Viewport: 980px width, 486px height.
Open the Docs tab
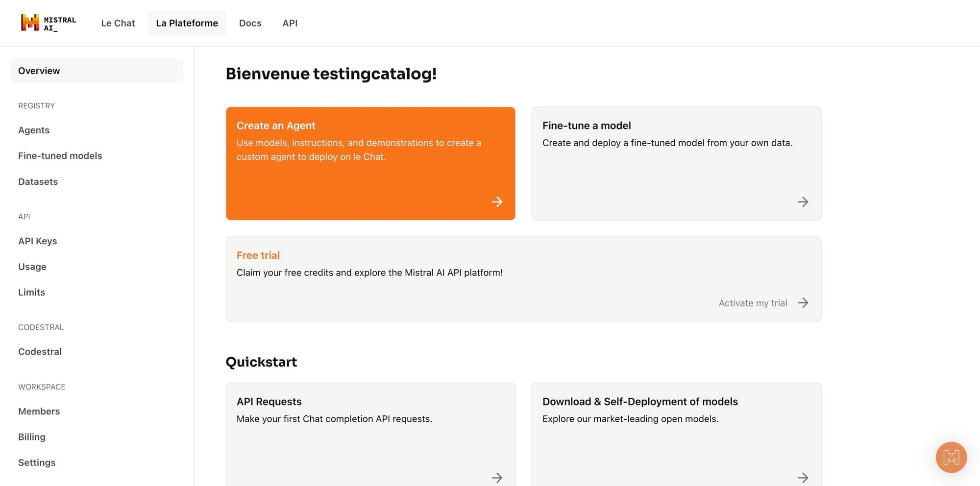pos(250,23)
